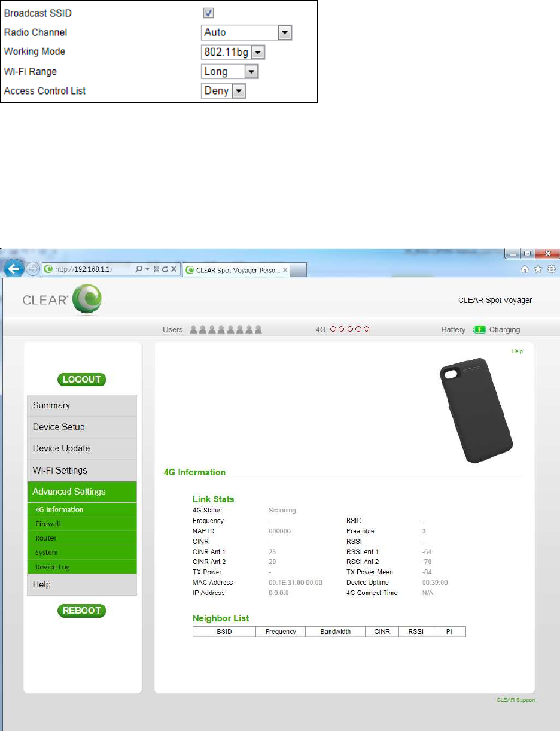Click the Users count icons
Screen dimensions: 560x731
(226, 330)
